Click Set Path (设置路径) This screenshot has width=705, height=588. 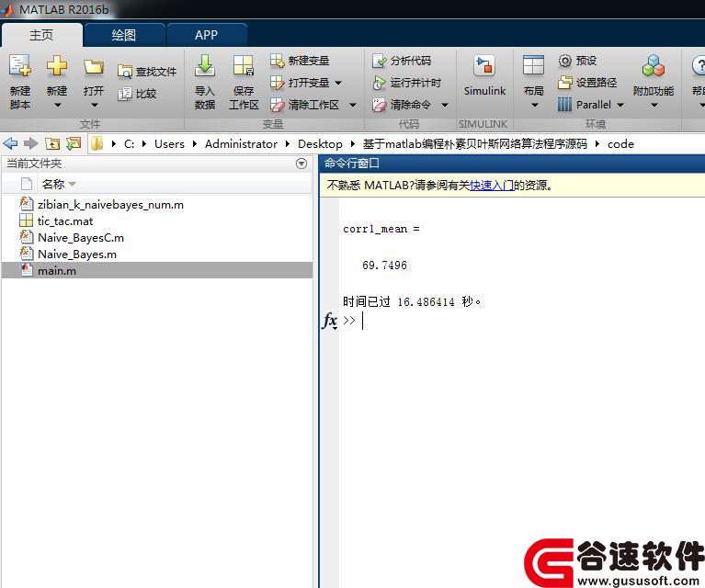click(x=587, y=83)
